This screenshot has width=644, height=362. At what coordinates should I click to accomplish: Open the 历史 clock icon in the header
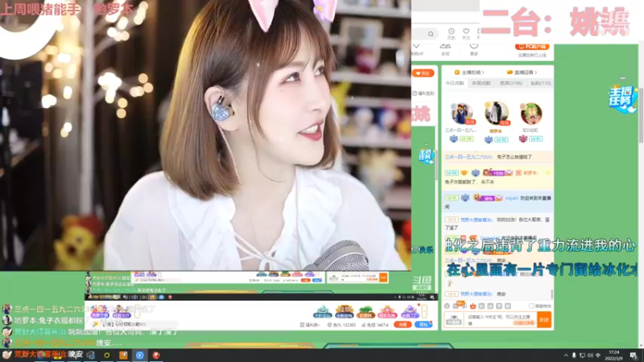pyautogui.click(x=452, y=34)
